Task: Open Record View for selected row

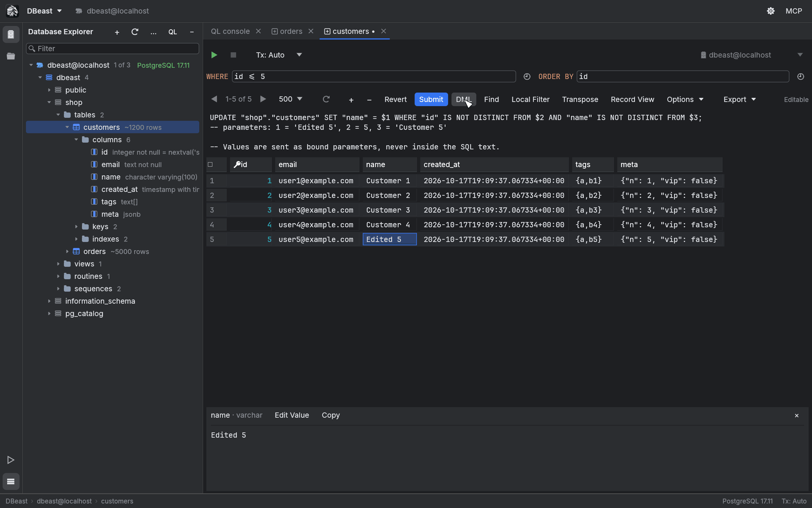Action: 632,99
